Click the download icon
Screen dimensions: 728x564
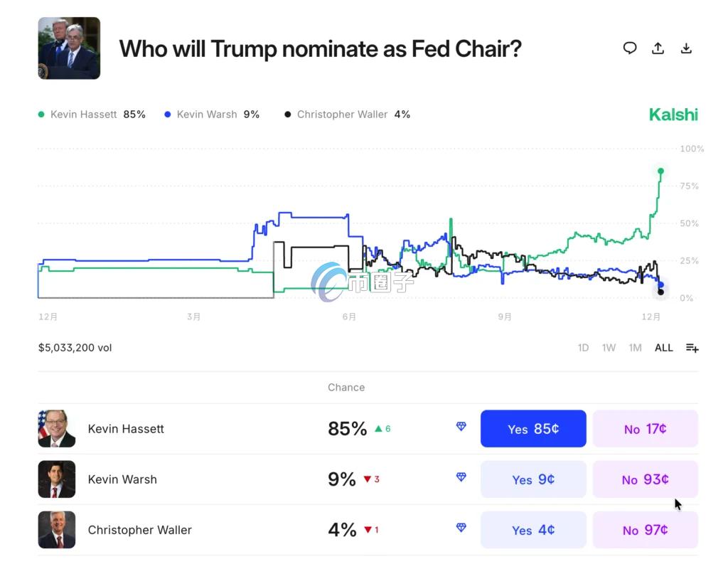(x=686, y=48)
